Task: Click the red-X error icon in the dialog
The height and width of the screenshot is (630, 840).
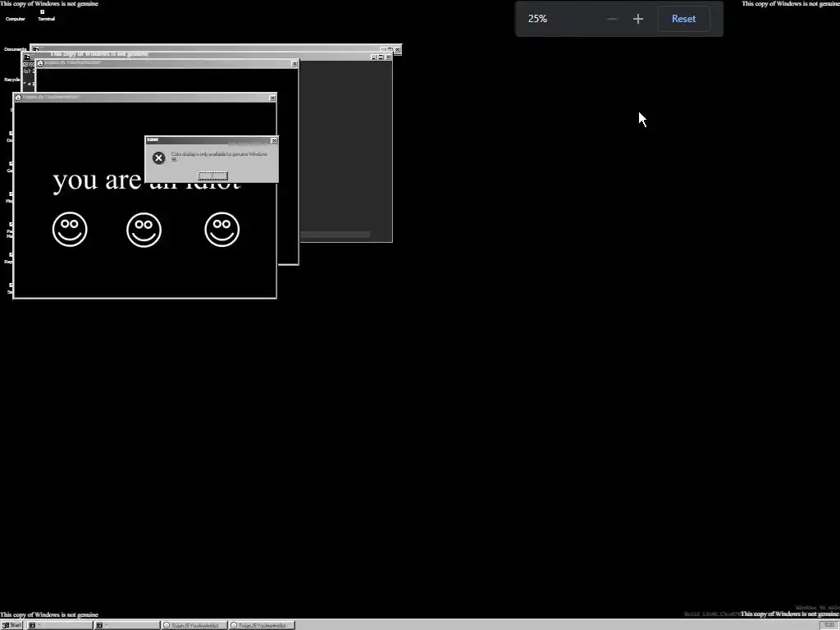Action: point(158,157)
